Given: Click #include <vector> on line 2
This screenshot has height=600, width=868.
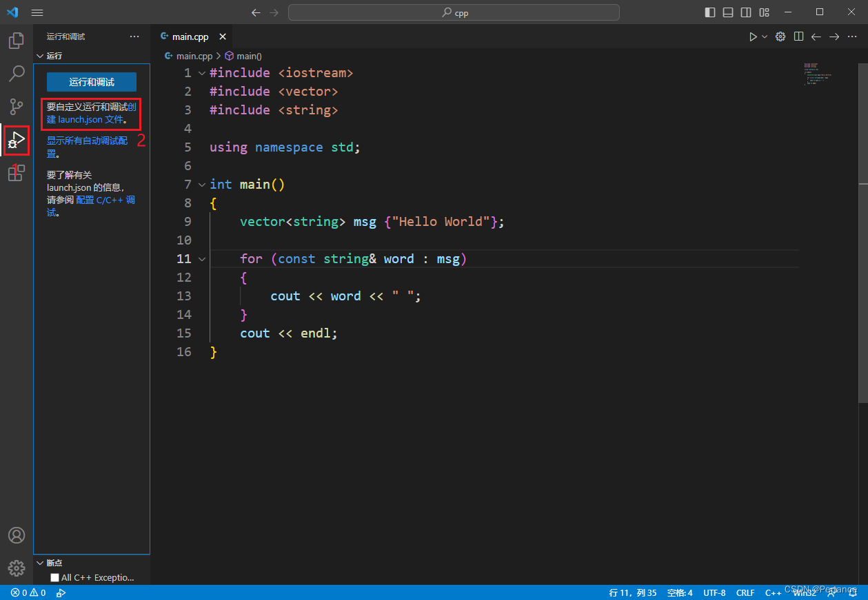Looking at the screenshot, I should [274, 92].
